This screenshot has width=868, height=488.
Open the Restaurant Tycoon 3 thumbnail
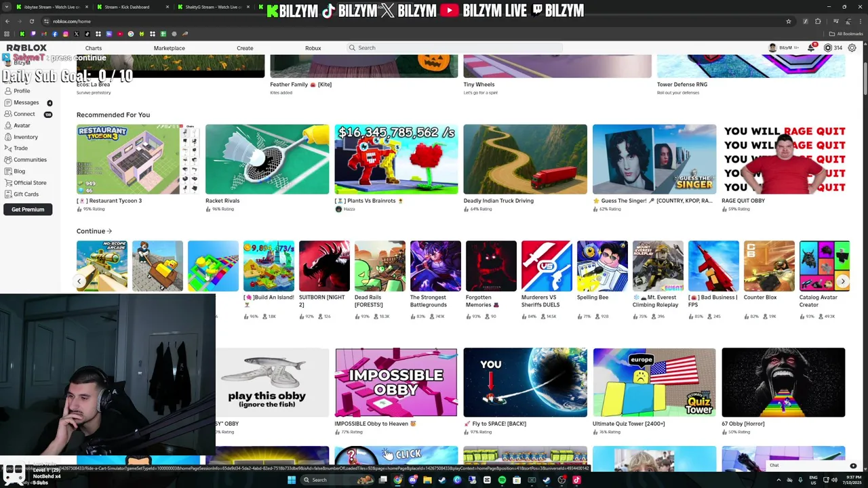click(138, 159)
